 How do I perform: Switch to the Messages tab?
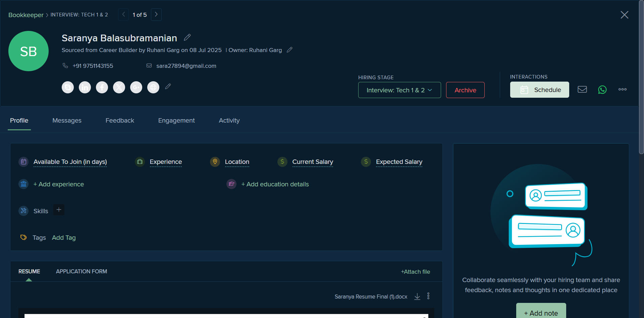[67, 120]
